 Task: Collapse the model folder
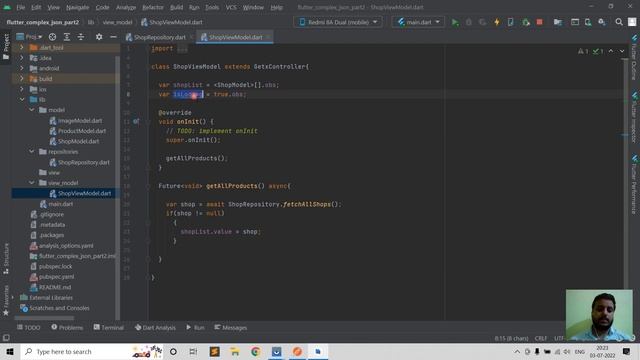point(31,110)
